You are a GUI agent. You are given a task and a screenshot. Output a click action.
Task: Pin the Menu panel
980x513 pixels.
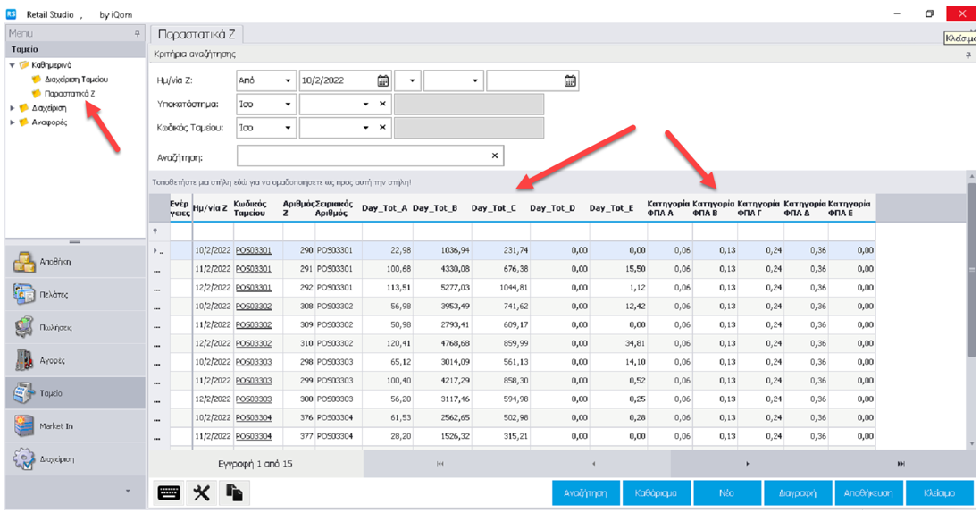click(x=137, y=33)
